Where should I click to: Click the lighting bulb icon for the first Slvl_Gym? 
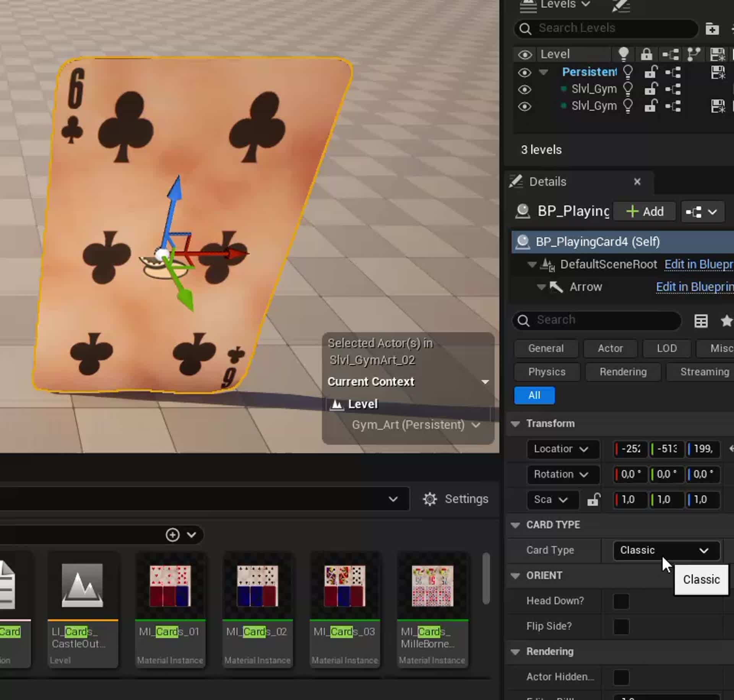coord(628,89)
